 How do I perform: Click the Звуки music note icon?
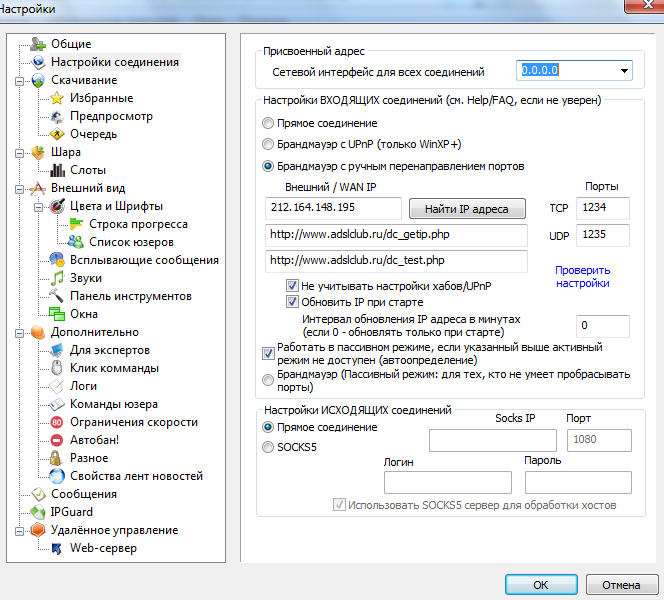point(57,278)
